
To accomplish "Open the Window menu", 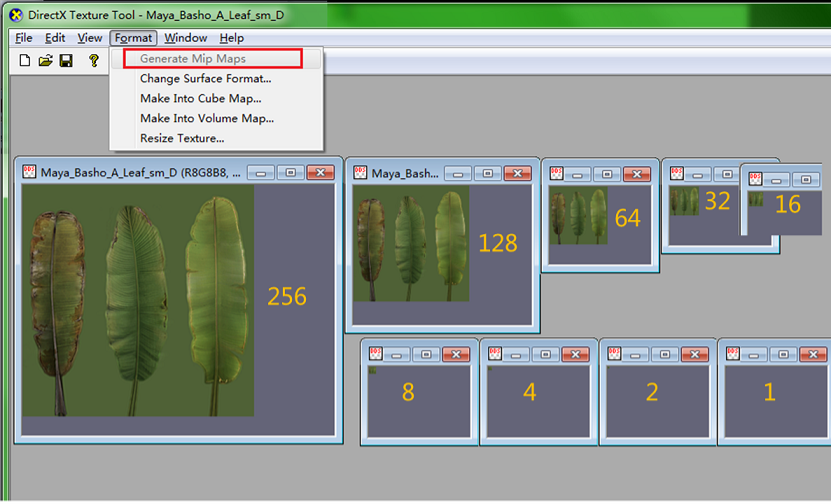I will click(186, 38).
